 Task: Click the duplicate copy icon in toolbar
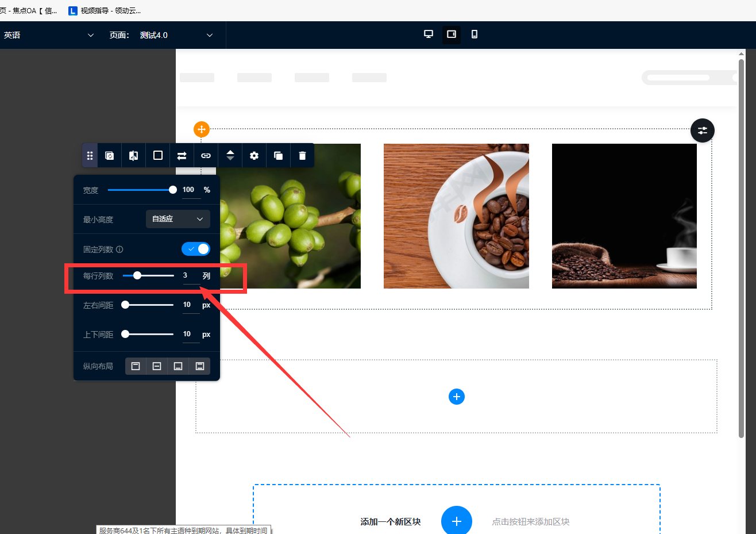tap(278, 156)
